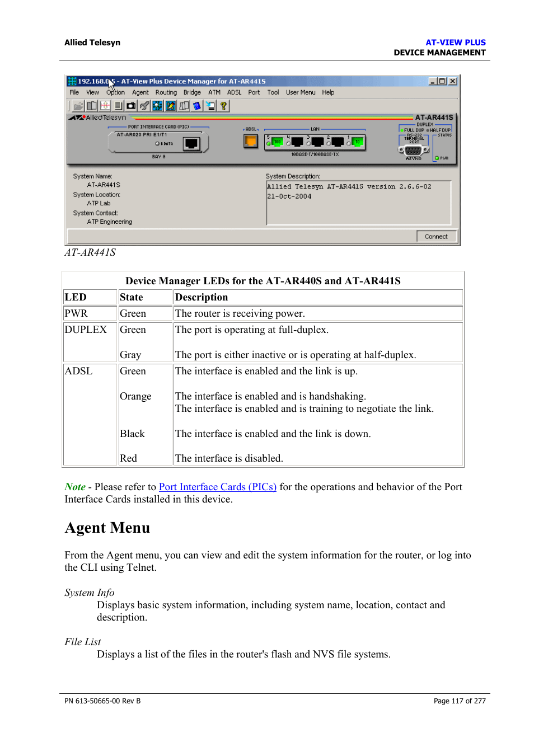Click the PWR cell in LED table
The width and height of the screenshot is (534, 756).
point(90,313)
